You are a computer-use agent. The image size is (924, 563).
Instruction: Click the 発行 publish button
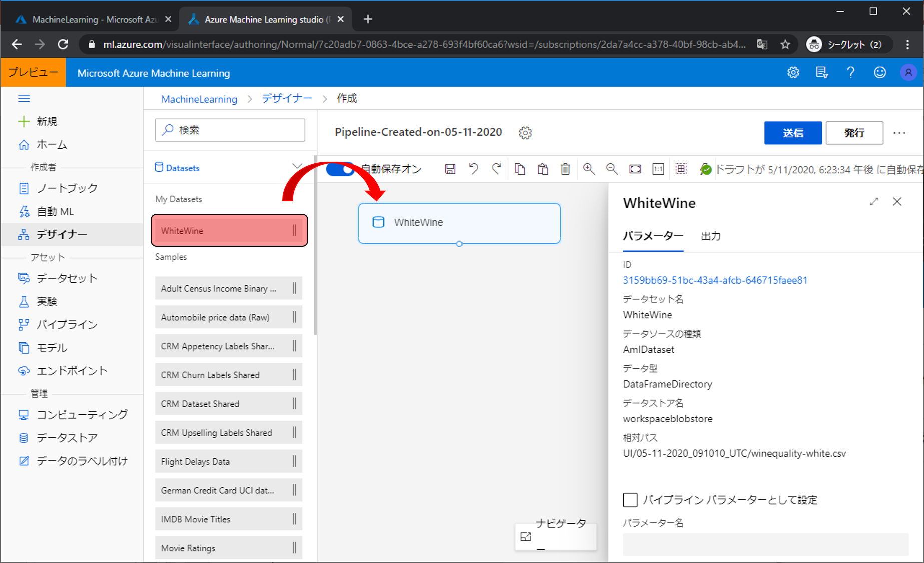[x=854, y=133]
